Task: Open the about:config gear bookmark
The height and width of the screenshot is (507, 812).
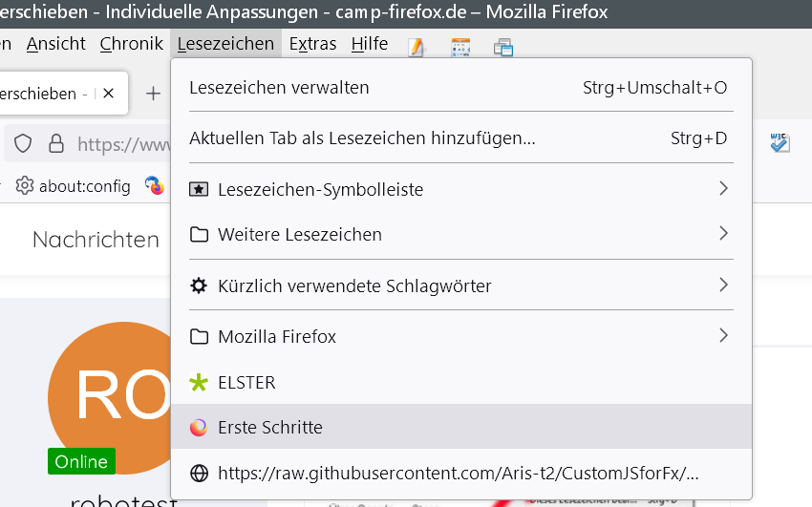Action: pos(74,186)
